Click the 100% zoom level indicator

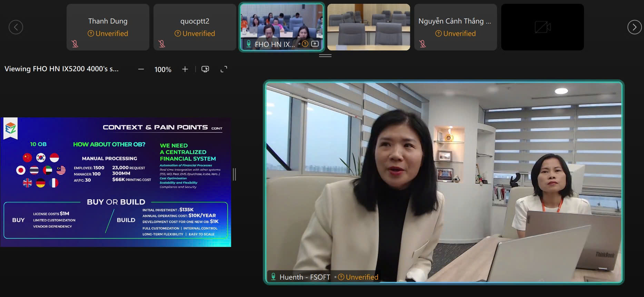[163, 69]
